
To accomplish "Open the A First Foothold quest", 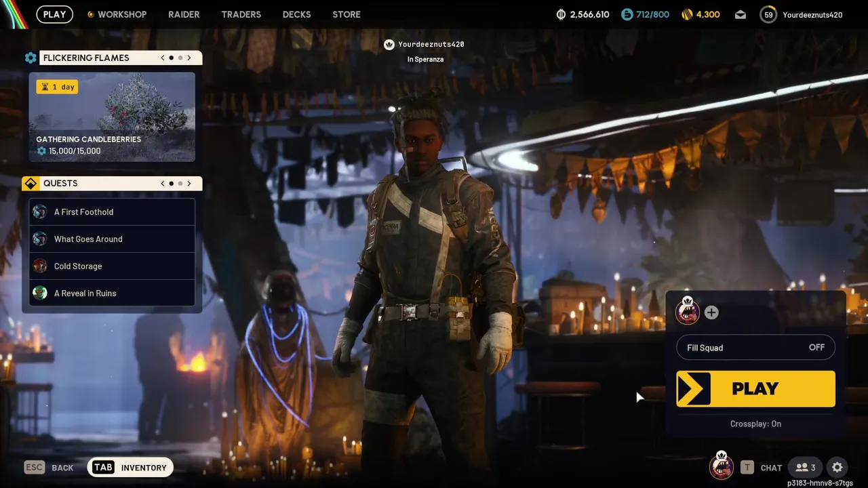I will click(x=112, y=211).
